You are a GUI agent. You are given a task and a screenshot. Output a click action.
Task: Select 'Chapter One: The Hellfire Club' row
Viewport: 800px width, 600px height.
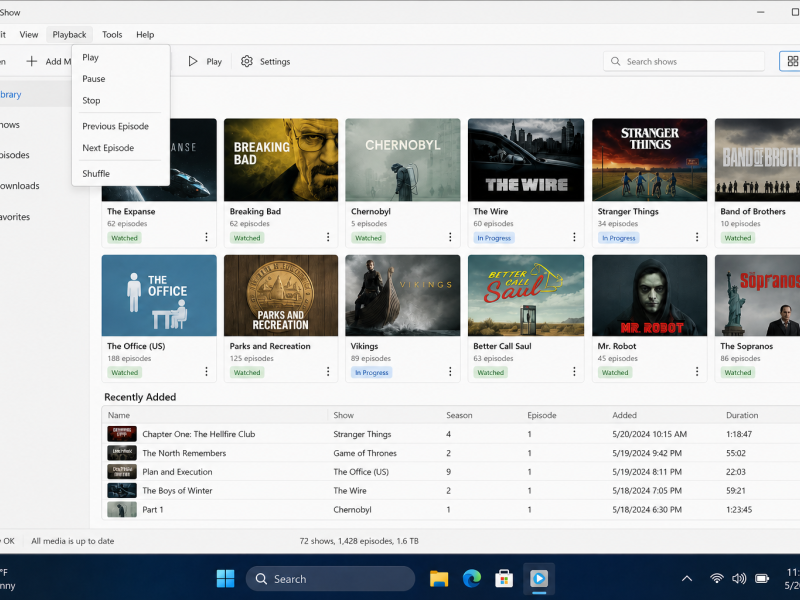tap(451, 434)
